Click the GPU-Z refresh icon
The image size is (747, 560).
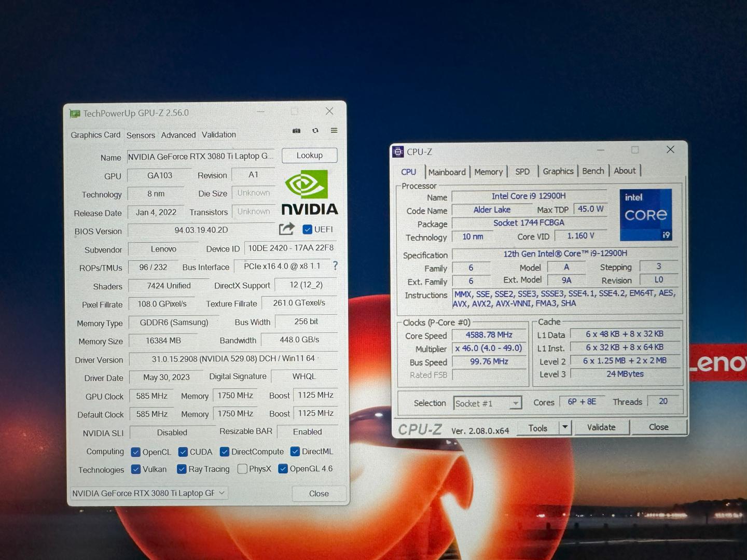coord(315,131)
